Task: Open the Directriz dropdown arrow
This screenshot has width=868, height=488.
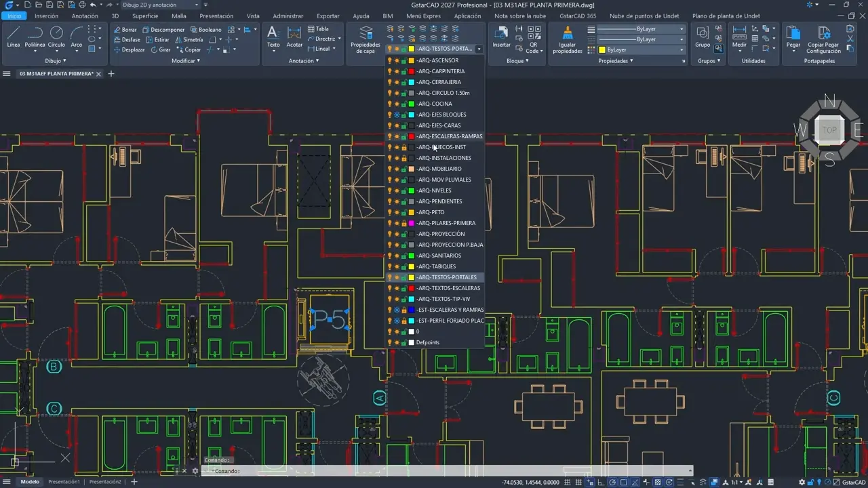Action: tap(339, 39)
